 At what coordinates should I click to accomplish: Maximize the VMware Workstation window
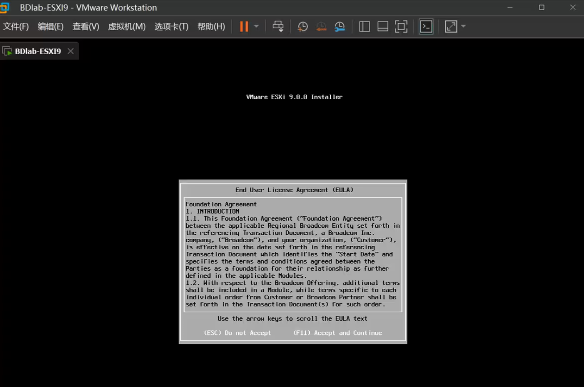(x=542, y=7)
